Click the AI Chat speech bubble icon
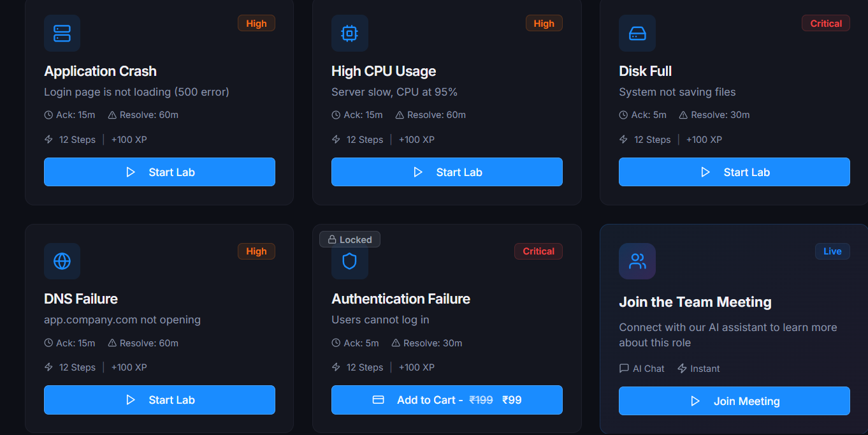This screenshot has height=435, width=868. point(625,368)
